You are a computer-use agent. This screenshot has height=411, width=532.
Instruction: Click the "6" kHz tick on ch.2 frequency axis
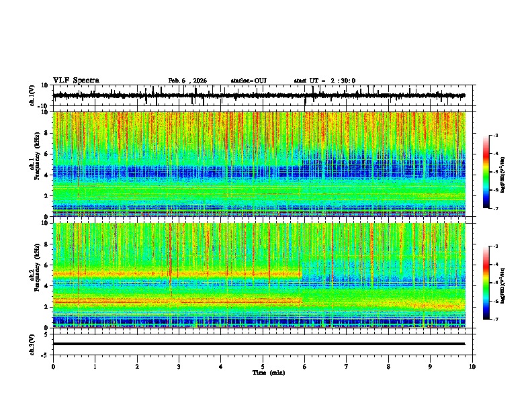click(x=46, y=265)
